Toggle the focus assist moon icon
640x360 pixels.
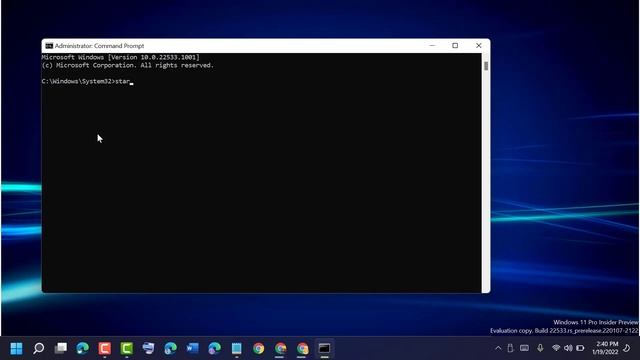click(x=627, y=348)
